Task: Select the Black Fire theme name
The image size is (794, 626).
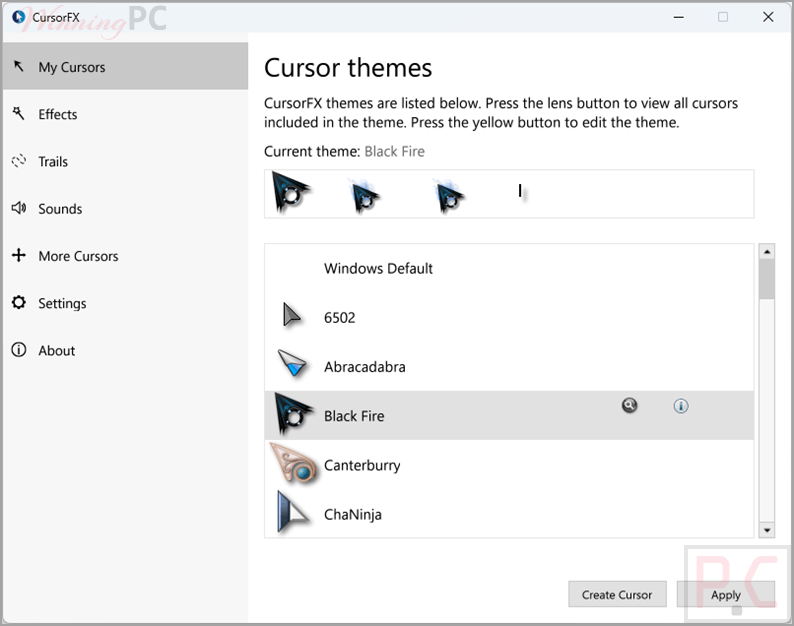Action: 354,416
